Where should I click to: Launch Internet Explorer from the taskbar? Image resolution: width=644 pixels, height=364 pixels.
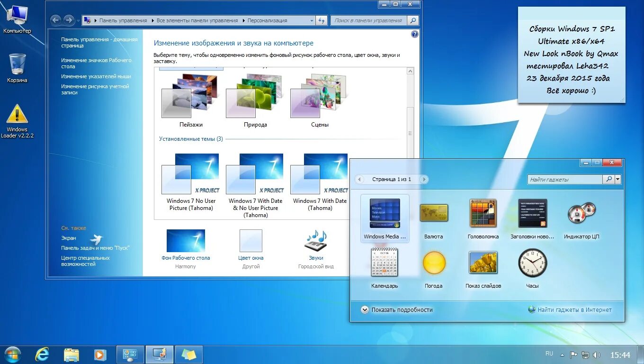point(42,354)
